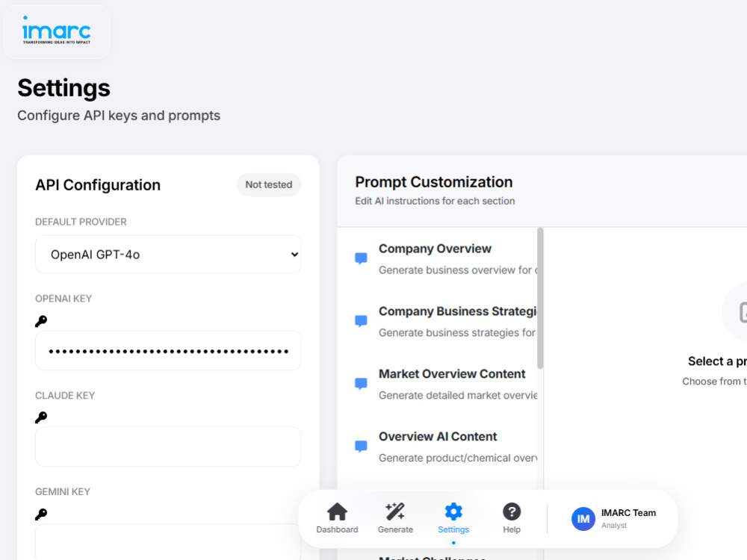This screenshot has height=560, width=747.
Task: Click the DEFAULT PROVIDER label
Action: (81, 222)
